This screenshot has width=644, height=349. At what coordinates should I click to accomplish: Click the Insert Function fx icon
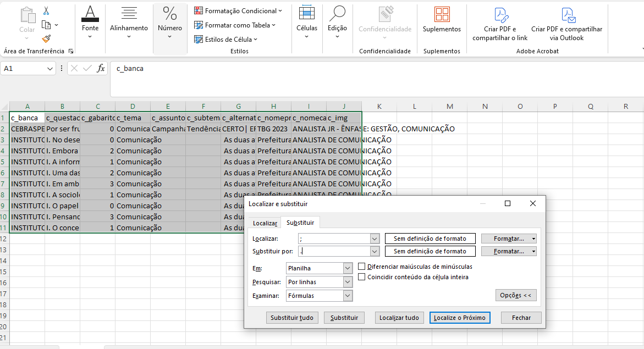pos(101,69)
